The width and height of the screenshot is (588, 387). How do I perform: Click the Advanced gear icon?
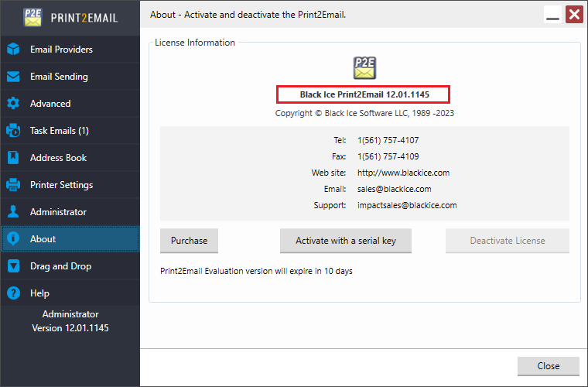13,104
